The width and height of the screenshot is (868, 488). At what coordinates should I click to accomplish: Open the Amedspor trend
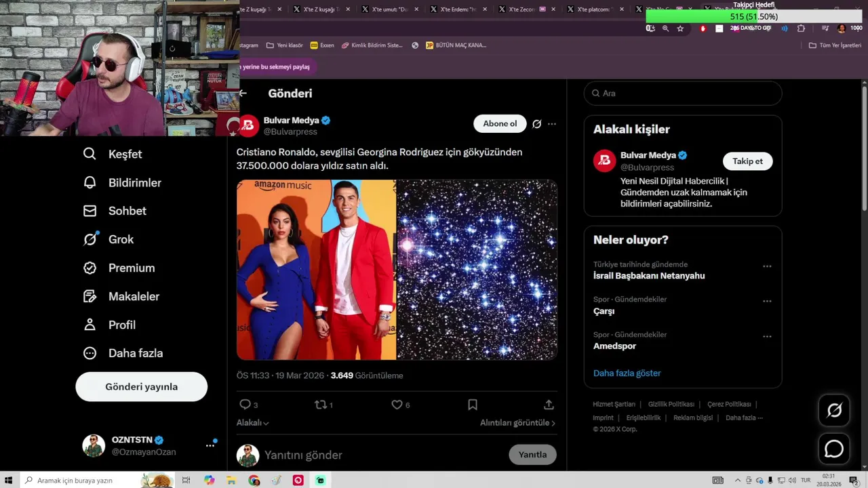click(x=614, y=346)
